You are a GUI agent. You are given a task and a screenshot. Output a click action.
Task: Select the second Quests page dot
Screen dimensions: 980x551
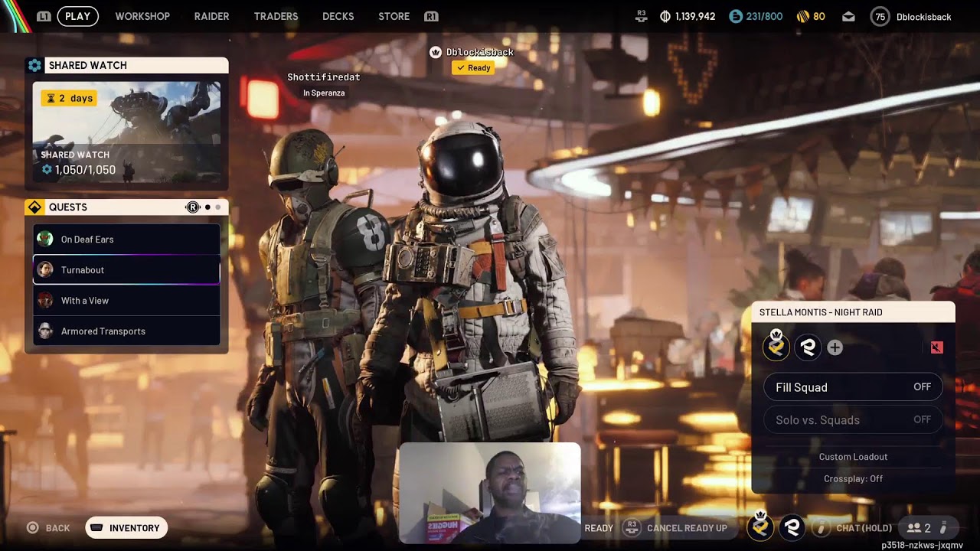pyautogui.click(x=218, y=207)
